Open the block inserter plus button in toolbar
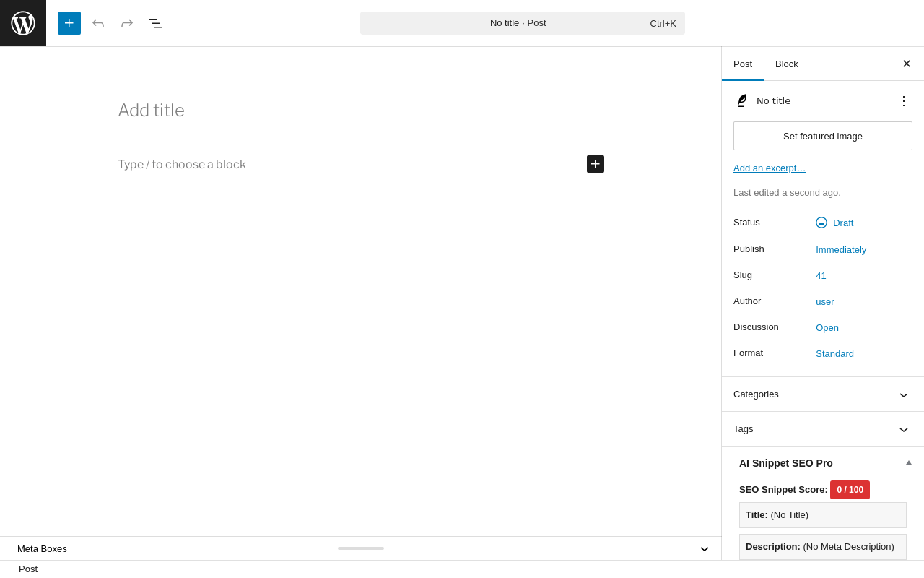Screen dimensions: 924x578 pos(69,23)
